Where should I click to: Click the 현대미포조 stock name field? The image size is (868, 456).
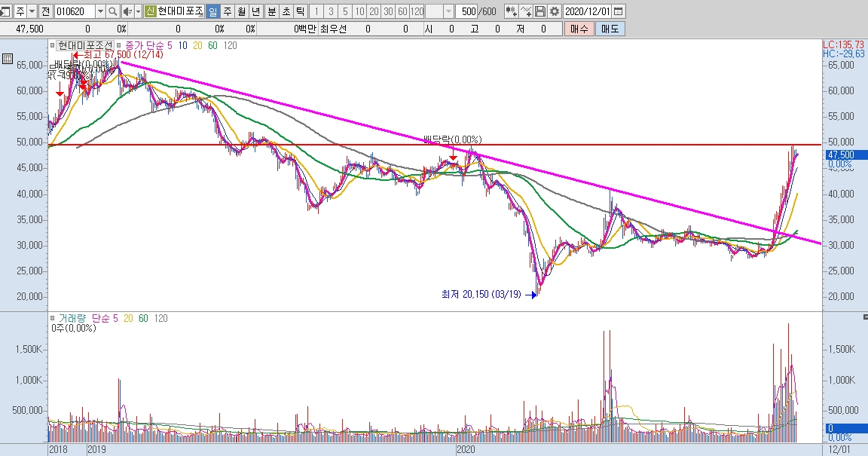pyautogui.click(x=181, y=11)
